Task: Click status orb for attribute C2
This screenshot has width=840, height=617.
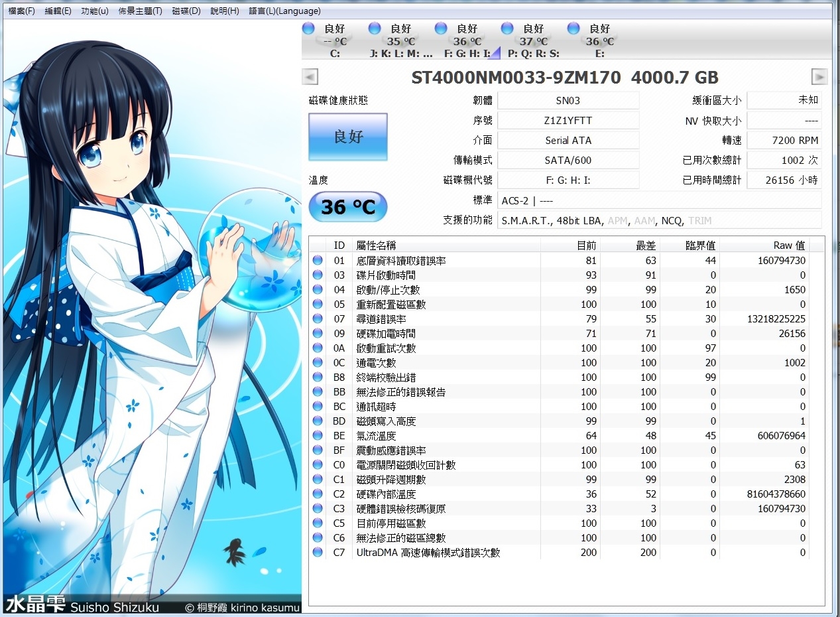Action: 318,494
